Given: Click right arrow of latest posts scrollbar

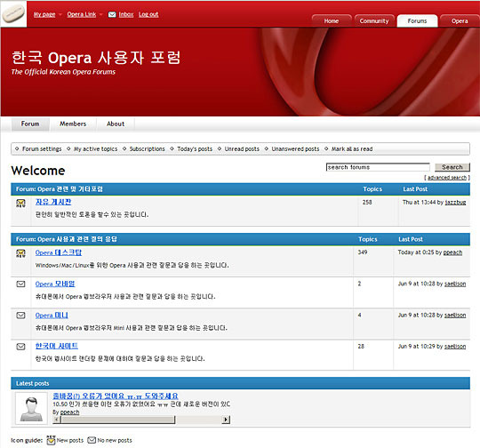Looking at the screenshot, I should coord(226,420).
